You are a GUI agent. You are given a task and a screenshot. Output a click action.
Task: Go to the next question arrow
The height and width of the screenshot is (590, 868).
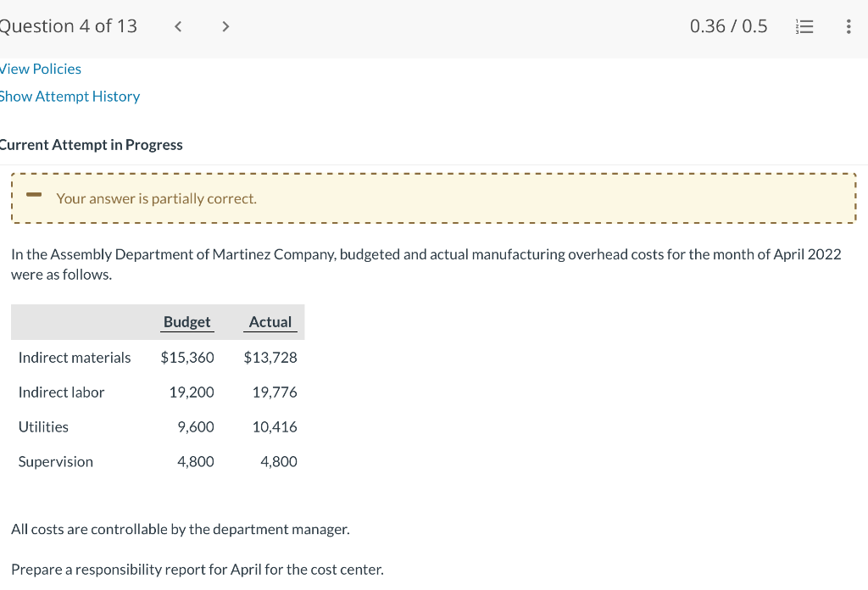click(225, 26)
